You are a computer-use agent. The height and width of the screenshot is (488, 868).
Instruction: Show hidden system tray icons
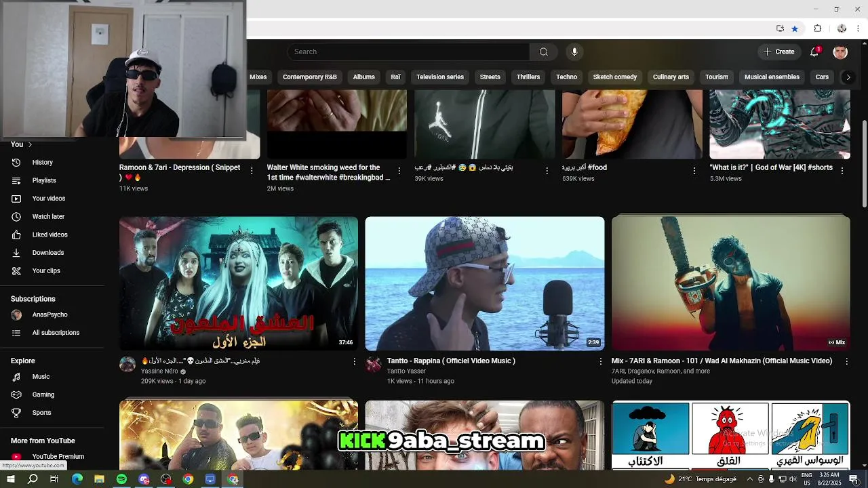coord(749,479)
